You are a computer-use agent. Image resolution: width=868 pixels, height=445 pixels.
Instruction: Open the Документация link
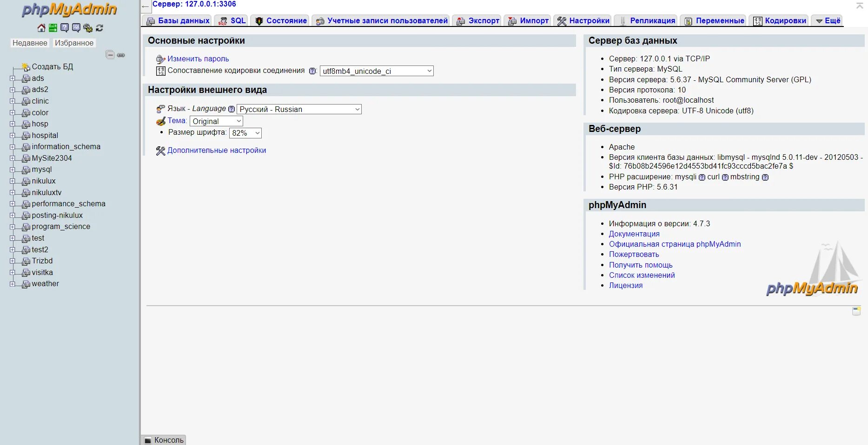(634, 234)
